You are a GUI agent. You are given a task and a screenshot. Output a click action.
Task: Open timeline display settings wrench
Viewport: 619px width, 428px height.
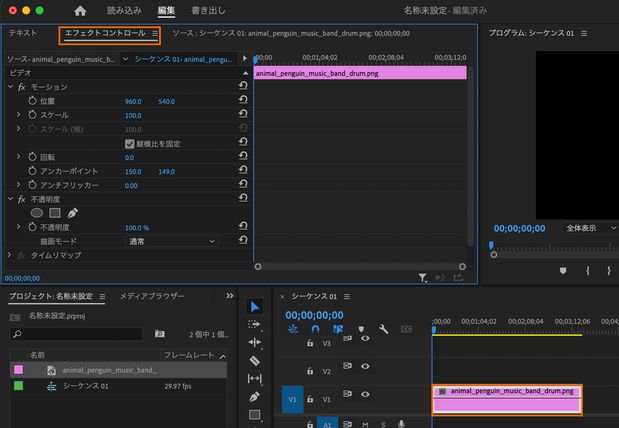tap(383, 329)
